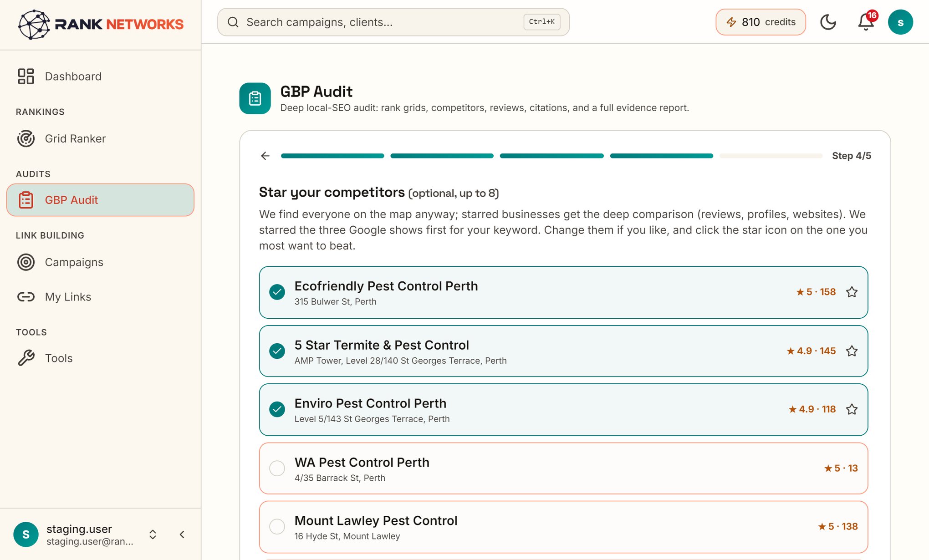
Task: Select the GBP Audit clipboard icon
Action: click(26, 200)
